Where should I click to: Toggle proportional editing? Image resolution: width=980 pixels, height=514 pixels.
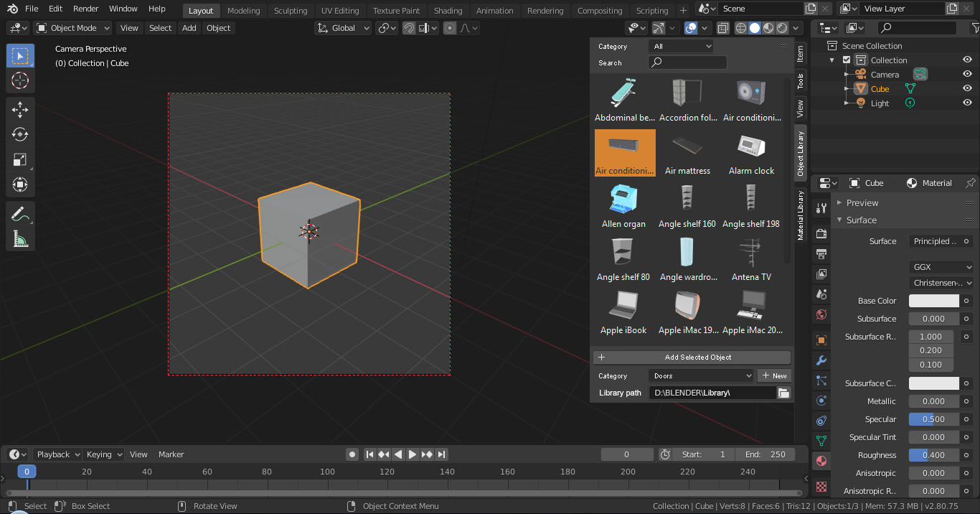click(450, 28)
